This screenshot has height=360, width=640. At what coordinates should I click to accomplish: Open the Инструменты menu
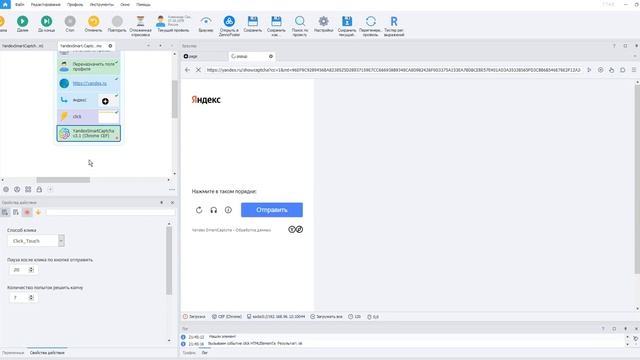click(102, 4)
